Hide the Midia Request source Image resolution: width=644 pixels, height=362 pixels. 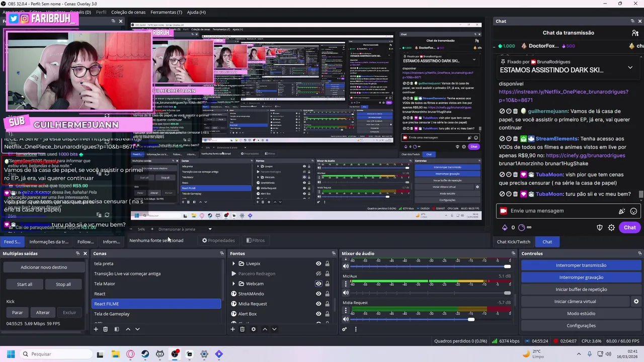(318, 304)
